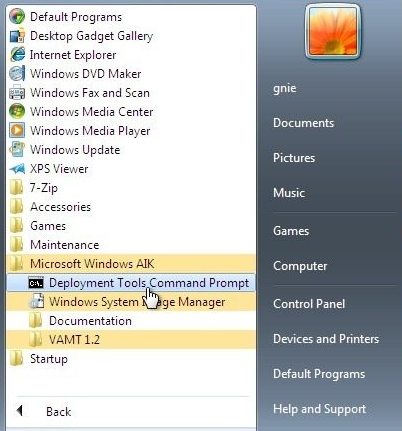Click the Desktop Gadget Gallery icon
The height and width of the screenshot is (431, 402).
[x=17, y=36]
